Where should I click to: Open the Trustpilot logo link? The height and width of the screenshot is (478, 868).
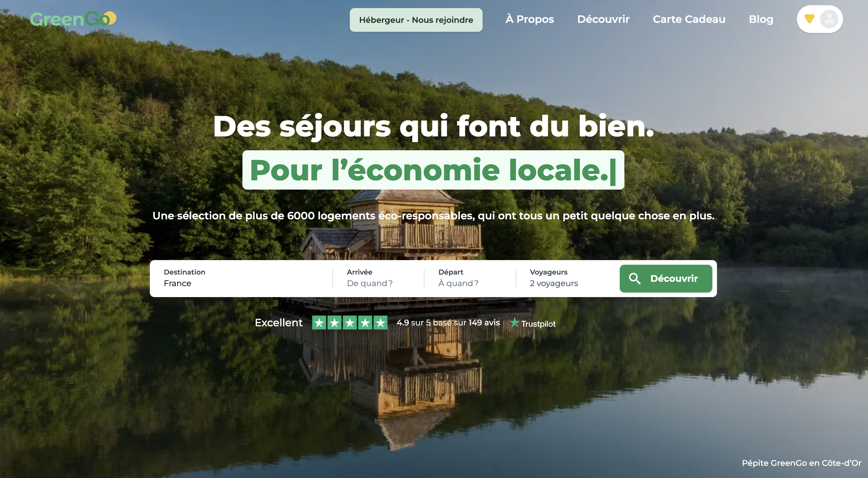532,323
